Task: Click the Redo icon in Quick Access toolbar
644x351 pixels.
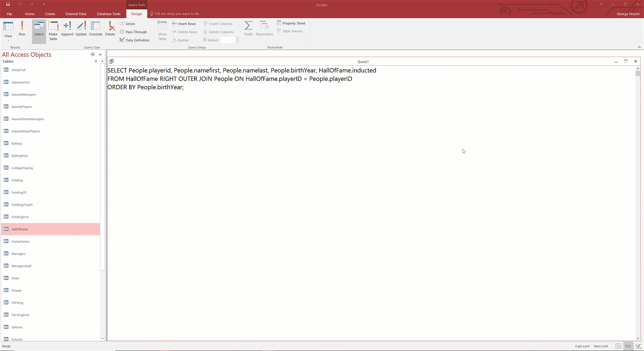Action: [x=32, y=4]
